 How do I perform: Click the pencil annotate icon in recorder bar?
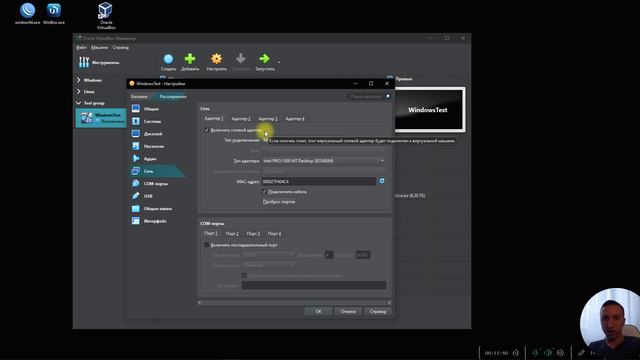click(x=581, y=352)
